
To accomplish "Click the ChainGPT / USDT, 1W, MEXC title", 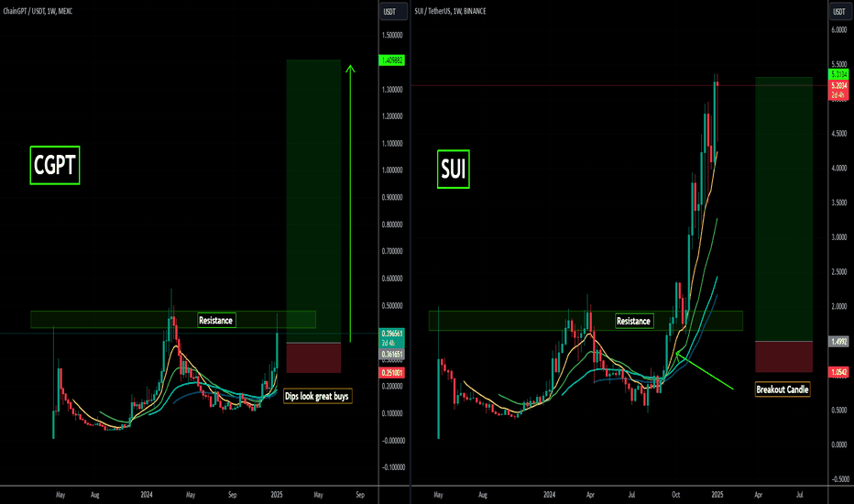I will [x=38, y=11].
